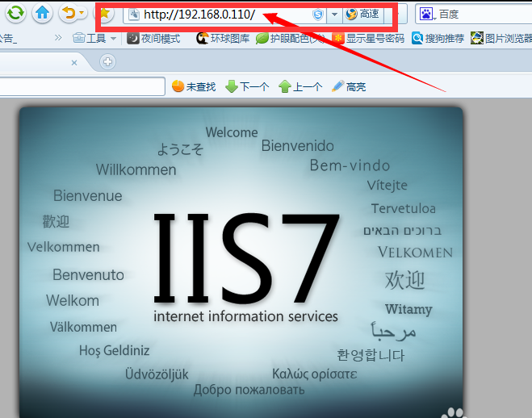Click the 'Bem-vindo' greeting text

[350, 165]
